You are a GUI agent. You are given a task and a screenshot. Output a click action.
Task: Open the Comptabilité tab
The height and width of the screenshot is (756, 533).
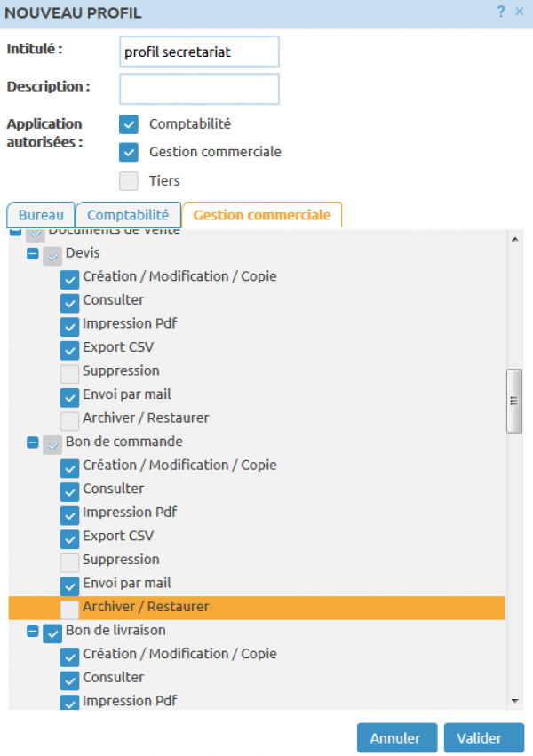[128, 215]
